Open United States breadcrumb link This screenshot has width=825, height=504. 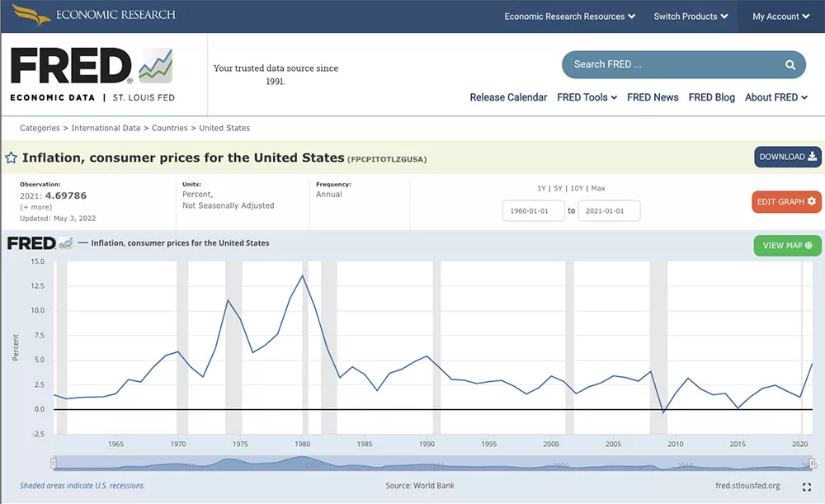[x=224, y=128]
